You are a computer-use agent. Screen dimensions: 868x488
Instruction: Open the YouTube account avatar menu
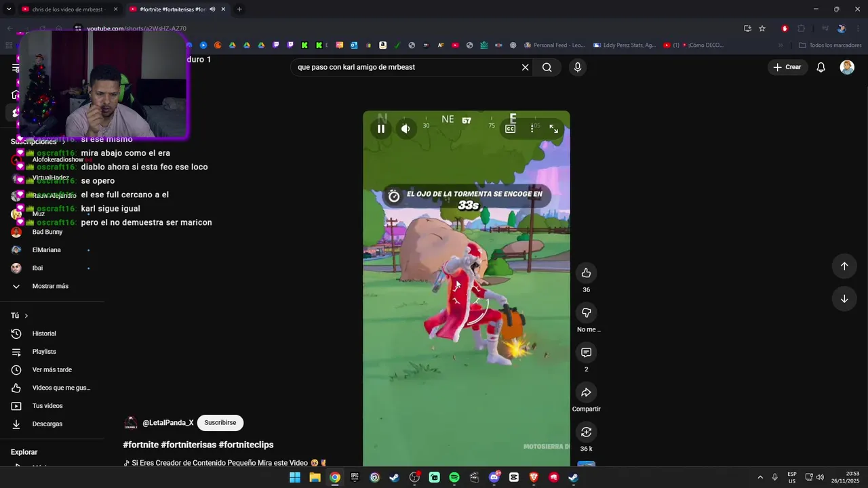[847, 67]
